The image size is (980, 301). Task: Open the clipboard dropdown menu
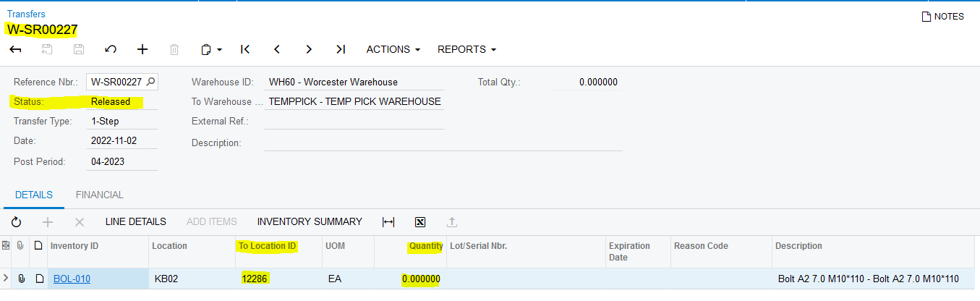pos(211,49)
